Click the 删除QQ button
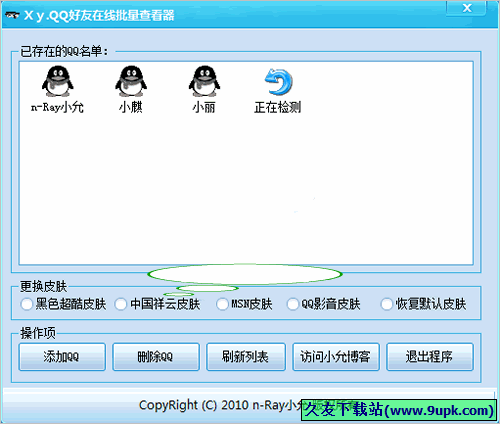 pyautogui.click(x=156, y=357)
